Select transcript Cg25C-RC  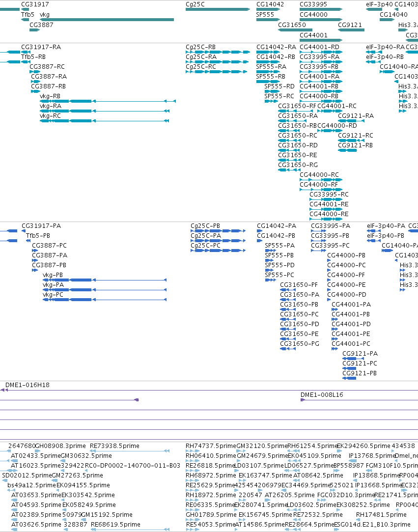(x=201, y=67)
